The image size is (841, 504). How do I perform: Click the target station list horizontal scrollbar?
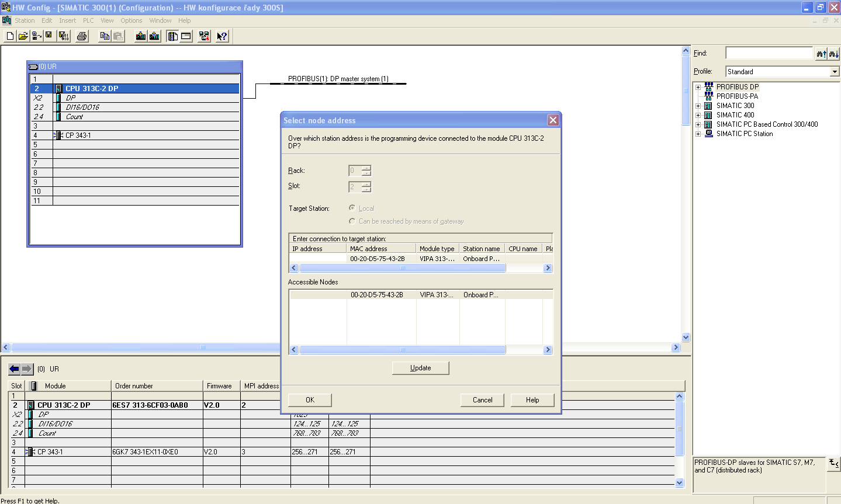pos(421,268)
